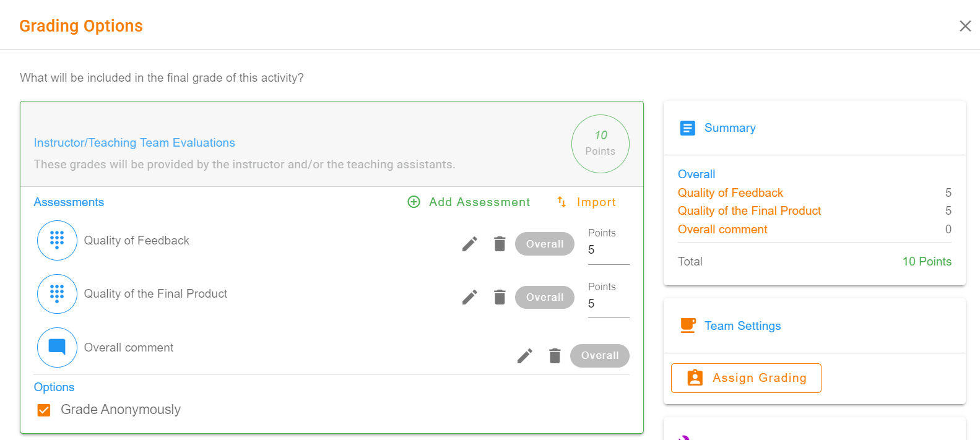Click the comment bubble icon beside Overall comment
Image resolution: width=980 pixels, height=440 pixels.
click(57, 347)
